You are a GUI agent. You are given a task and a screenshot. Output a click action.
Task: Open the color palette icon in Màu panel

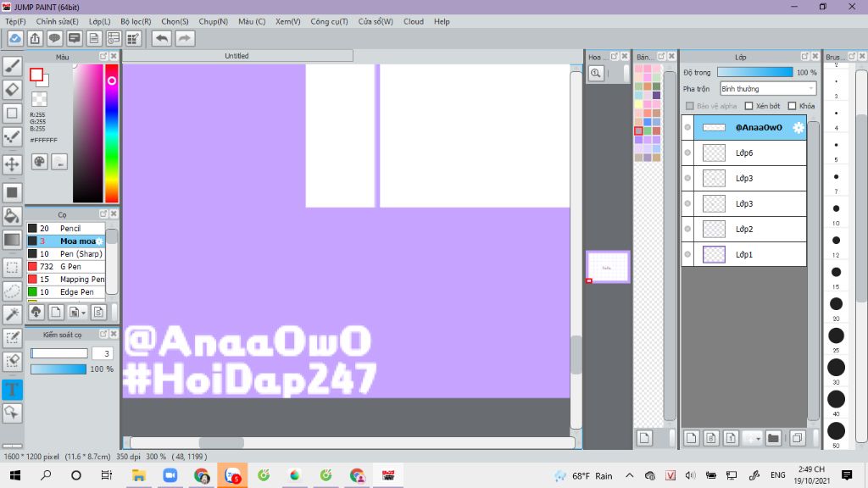[39, 162]
